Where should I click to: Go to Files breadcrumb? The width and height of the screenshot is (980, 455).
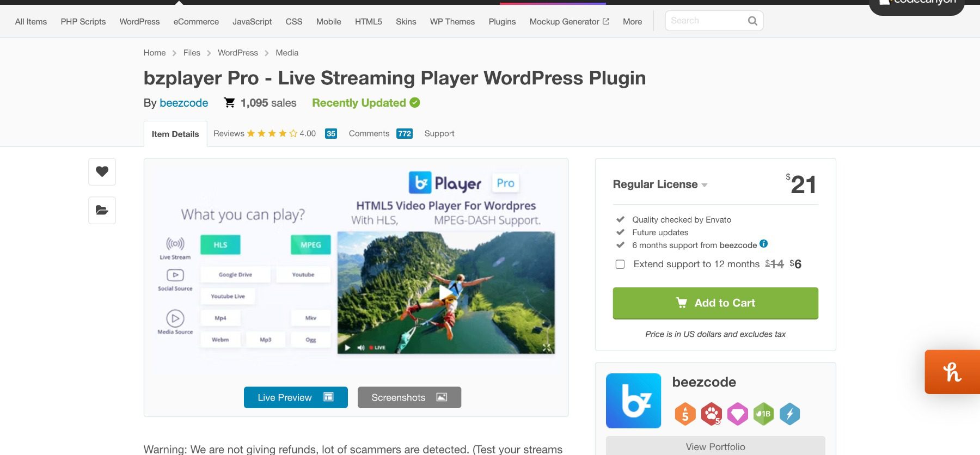tap(192, 53)
